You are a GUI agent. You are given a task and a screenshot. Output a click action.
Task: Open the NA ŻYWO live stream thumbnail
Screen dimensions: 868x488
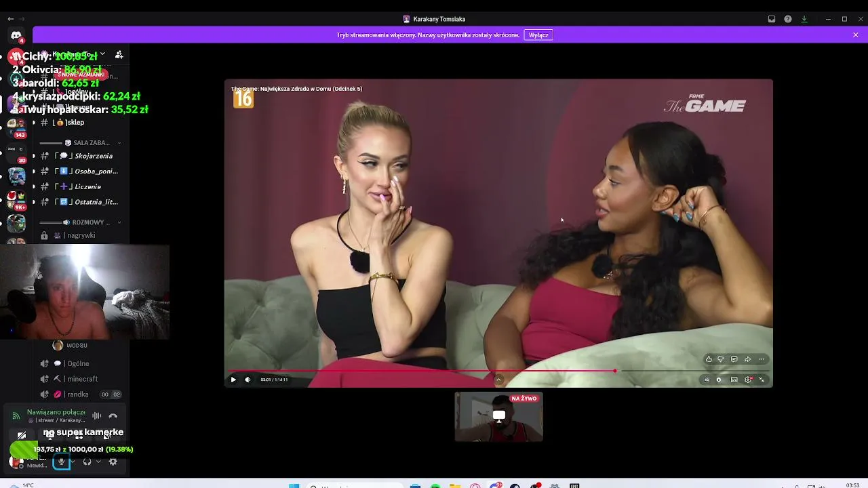(x=498, y=416)
